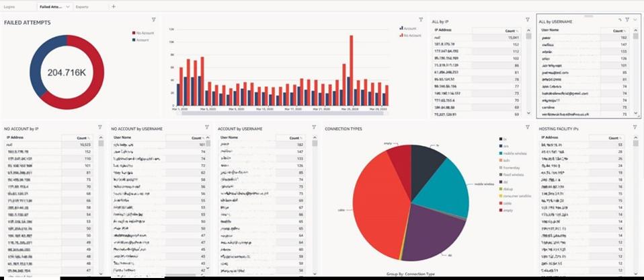Image resolution: width=644 pixels, height=280 pixels.
Task: Add a new dashboard tab with plus icon
Action: [113, 7]
